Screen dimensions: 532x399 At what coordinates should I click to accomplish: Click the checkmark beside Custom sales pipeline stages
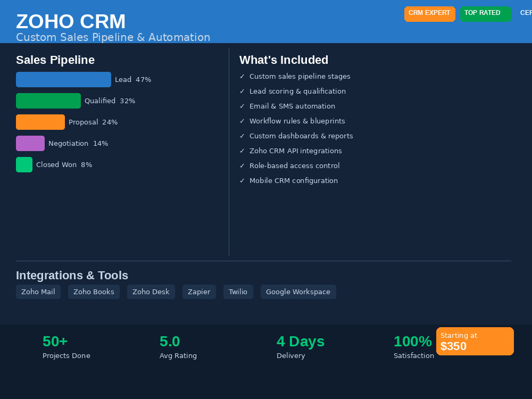[x=242, y=76]
